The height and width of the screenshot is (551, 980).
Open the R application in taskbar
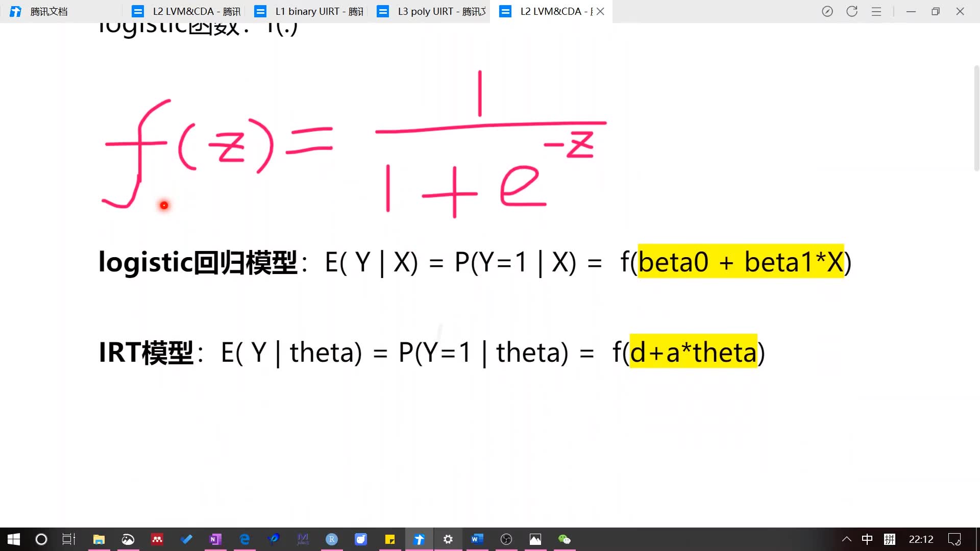pos(332,539)
